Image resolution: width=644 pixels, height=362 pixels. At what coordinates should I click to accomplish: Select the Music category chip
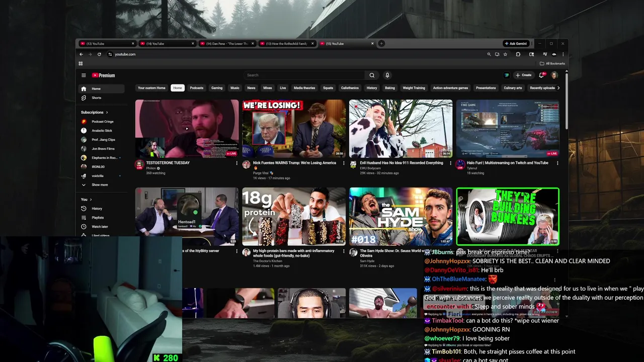point(235,88)
